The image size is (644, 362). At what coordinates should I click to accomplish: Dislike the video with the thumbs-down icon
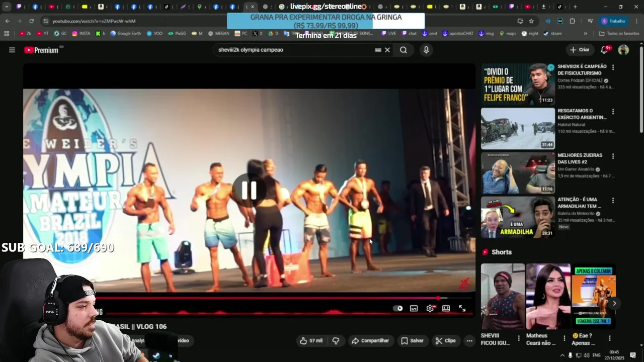pos(336,340)
